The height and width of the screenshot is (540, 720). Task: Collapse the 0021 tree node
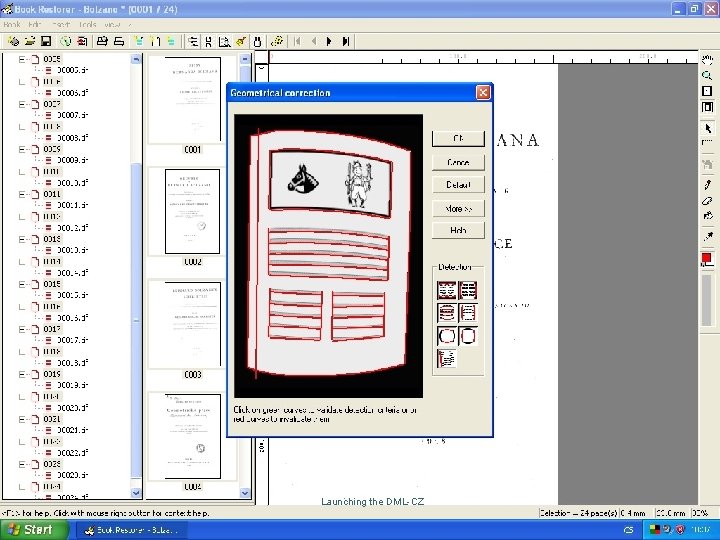coord(21,419)
